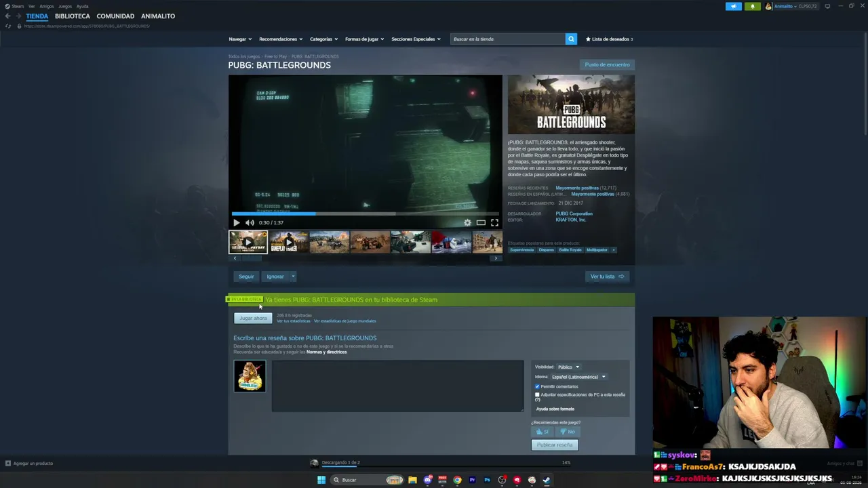The image size is (868, 488).
Task: Reload the store page
Action: [8, 26]
